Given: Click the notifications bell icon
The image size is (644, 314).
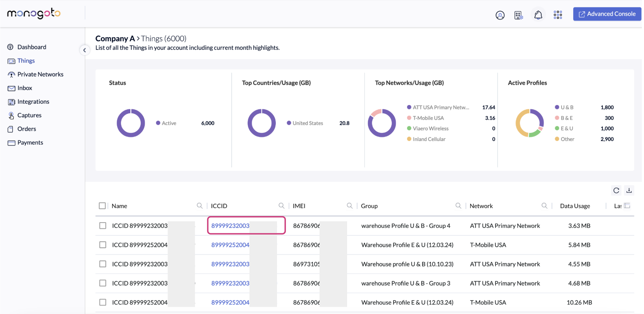Looking at the screenshot, I should [538, 15].
